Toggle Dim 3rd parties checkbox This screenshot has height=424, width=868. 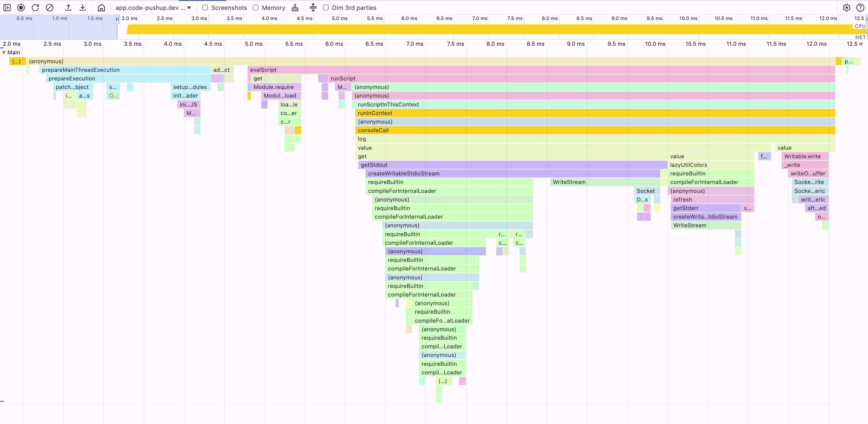pos(326,7)
